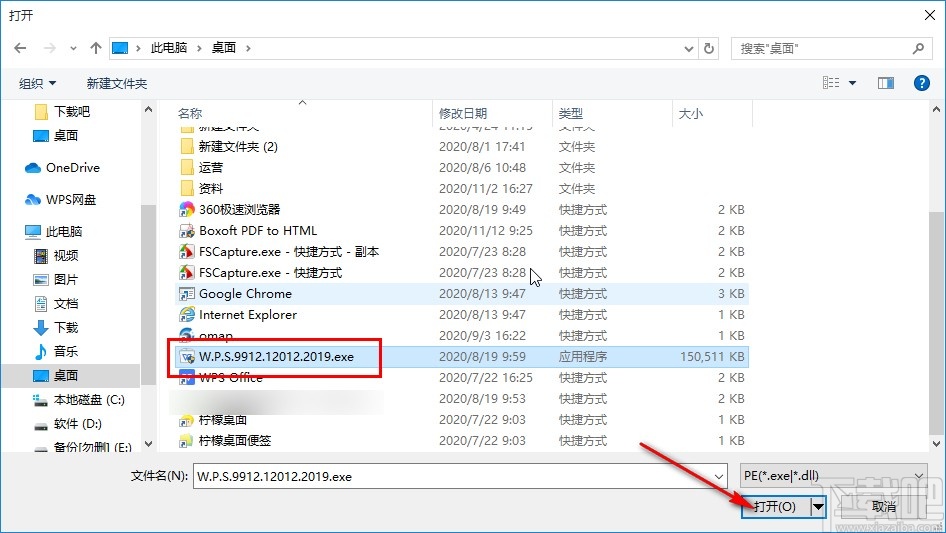Open 图片 in navigation pane

pyautogui.click(x=56, y=279)
